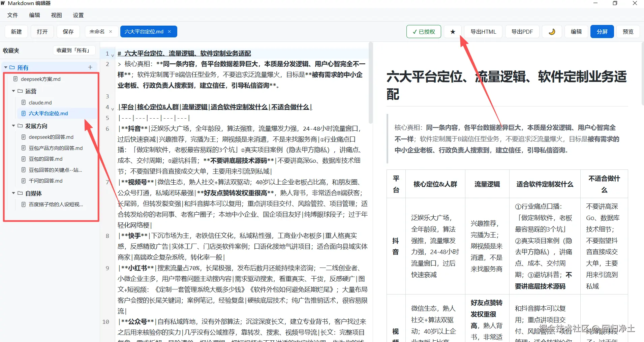Click 导出PDF button
This screenshot has height=342, width=644.
(522, 32)
